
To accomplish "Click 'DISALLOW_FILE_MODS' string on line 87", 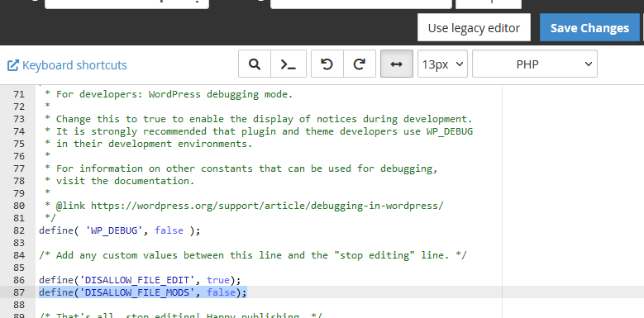I will click(x=137, y=292).
